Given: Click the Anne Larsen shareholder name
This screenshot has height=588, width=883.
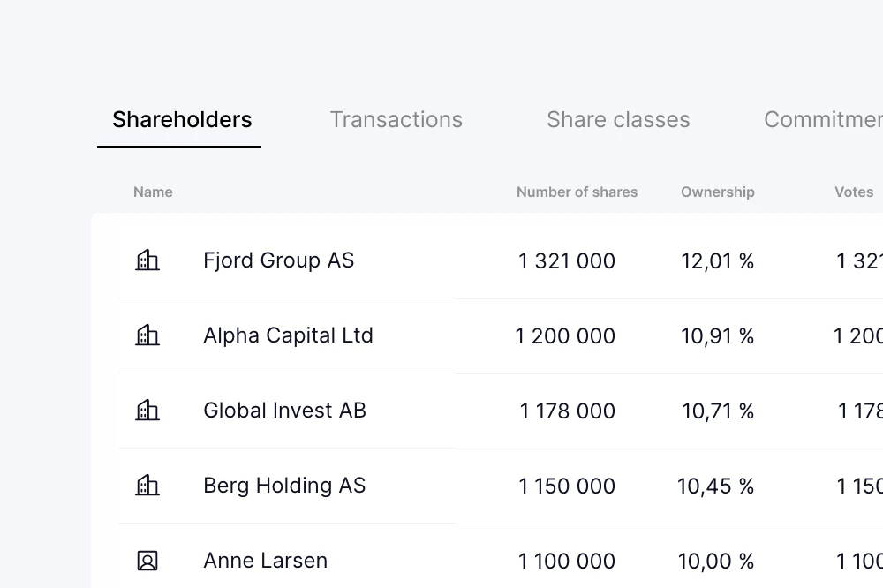Looking at the screenshot, I should click(x=265, y=561).
